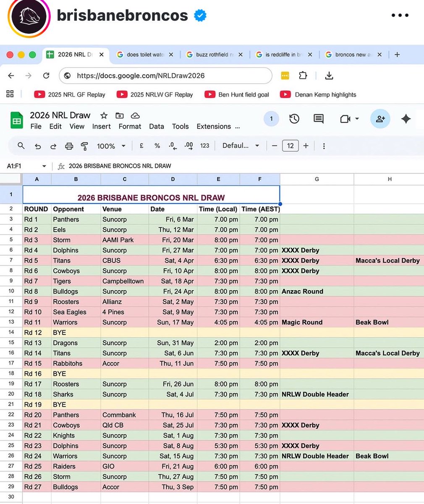The image size is (424, 504).
Task: Click the verified badge next to brisbanebroncos
Action: [200, 16]
